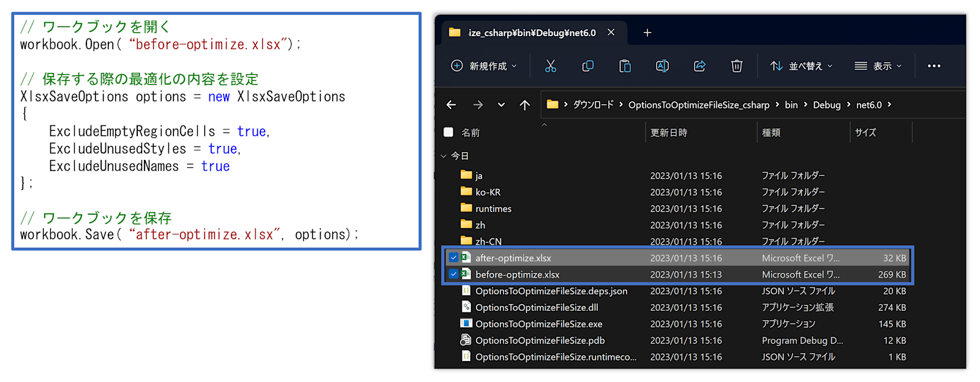The image size is (980, 382).
Task: Sort by the サイズ column header
Action: (865, 132)
